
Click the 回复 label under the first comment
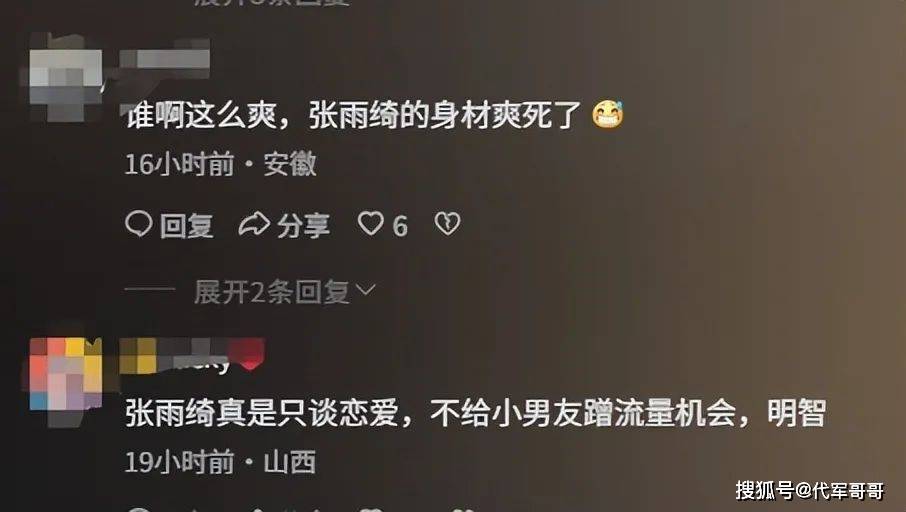(x=186, y=225)
